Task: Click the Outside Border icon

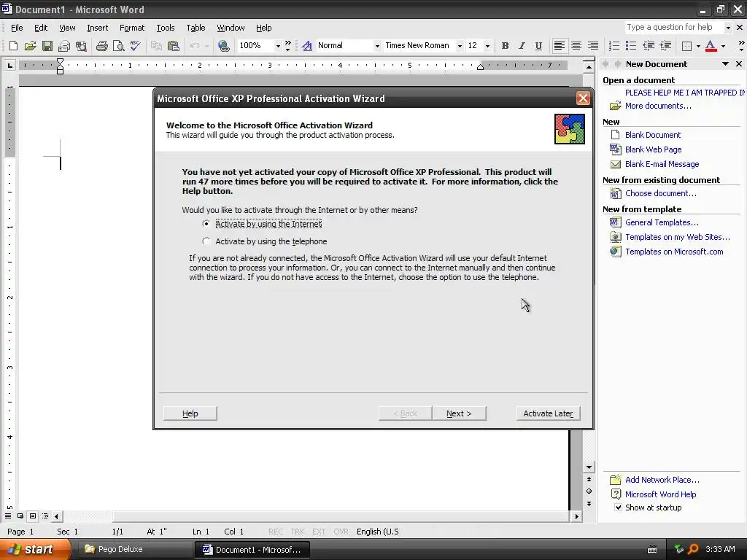Action: [x=686, y=46]
